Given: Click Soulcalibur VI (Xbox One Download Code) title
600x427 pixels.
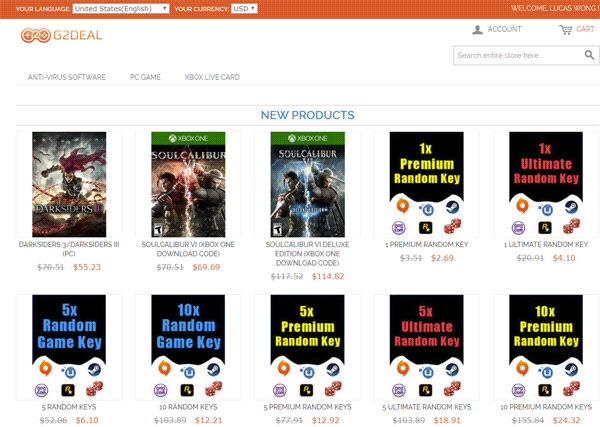Looking at the screenshot, I should 188,249.
